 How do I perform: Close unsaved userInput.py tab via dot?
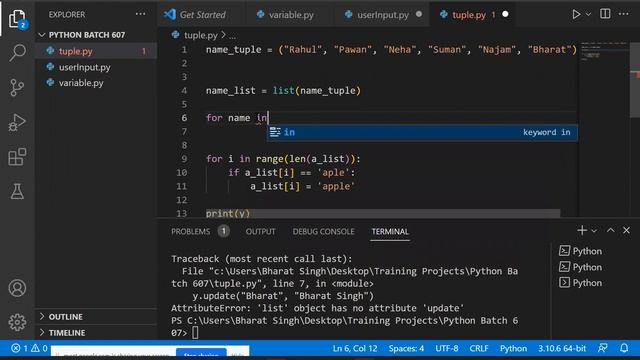point(419,14)
